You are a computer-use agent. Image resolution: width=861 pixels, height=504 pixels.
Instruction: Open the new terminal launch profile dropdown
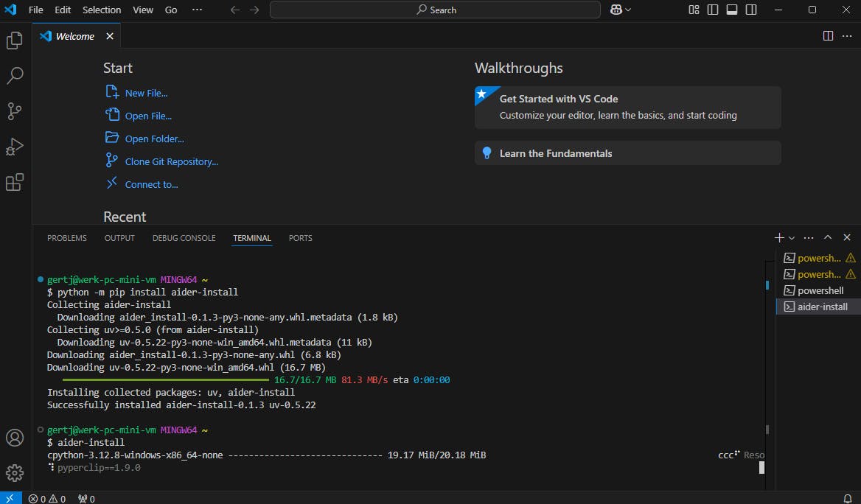pyautogui.click(x=792, y=238)
